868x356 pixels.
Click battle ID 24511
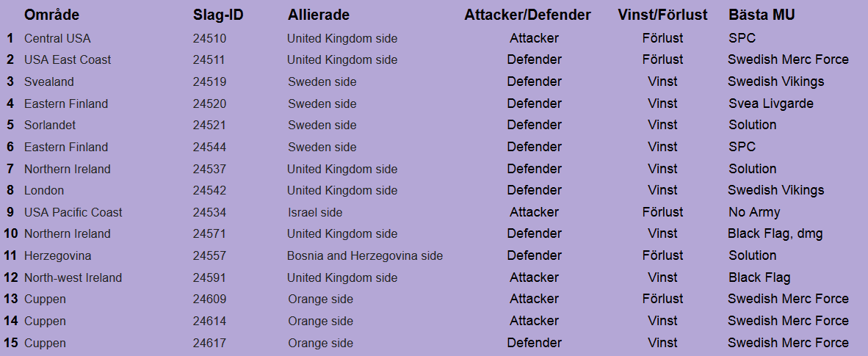pyautogui.click(x=209, y=59)
